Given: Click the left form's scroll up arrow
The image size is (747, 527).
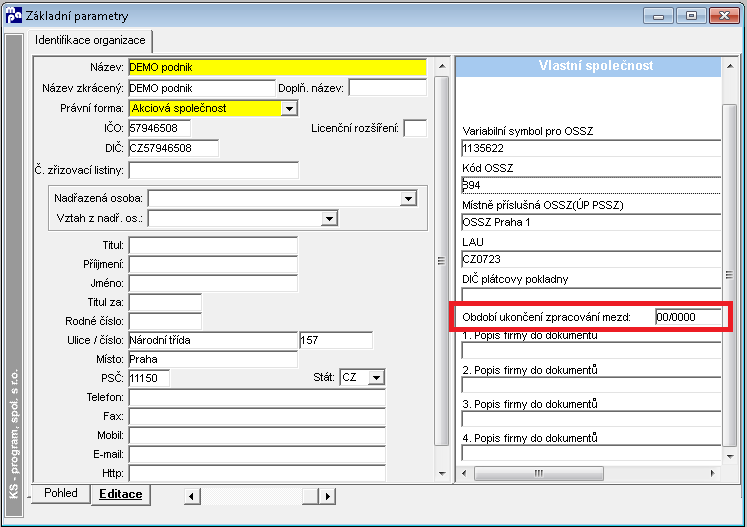Looking at the screenshot, I should (x=442, y=66).
